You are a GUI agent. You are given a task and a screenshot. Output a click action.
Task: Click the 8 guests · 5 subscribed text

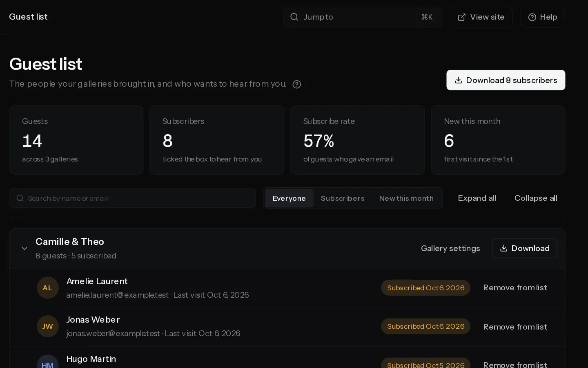76,256
